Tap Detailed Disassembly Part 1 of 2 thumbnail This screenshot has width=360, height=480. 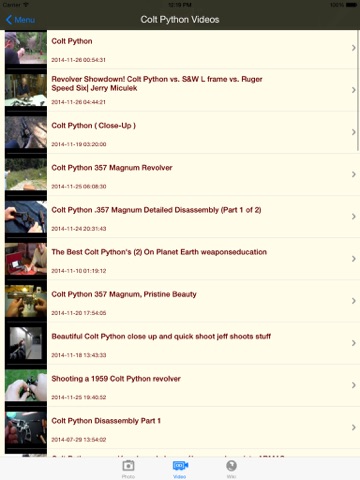click(x=26, y=216)
